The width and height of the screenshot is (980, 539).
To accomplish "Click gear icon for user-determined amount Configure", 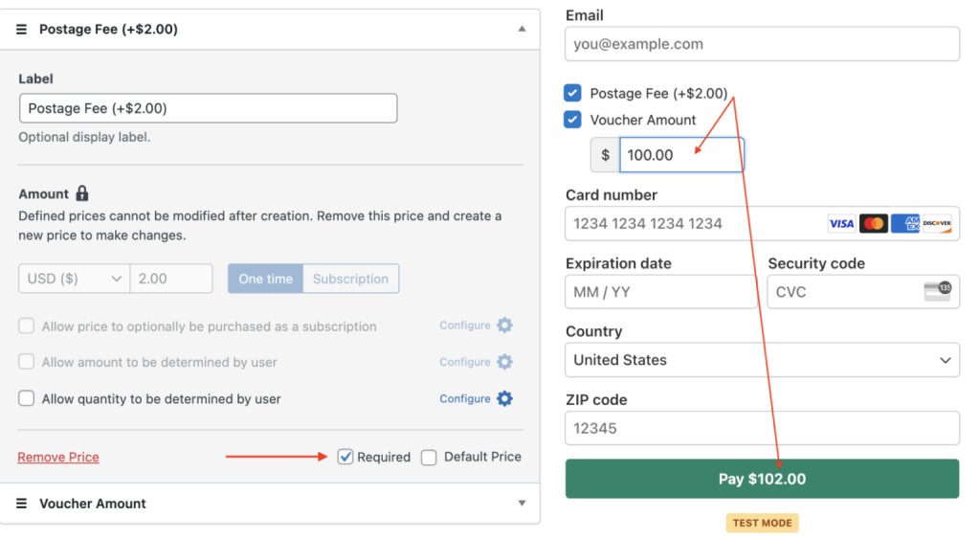I will tap(504, 362).
